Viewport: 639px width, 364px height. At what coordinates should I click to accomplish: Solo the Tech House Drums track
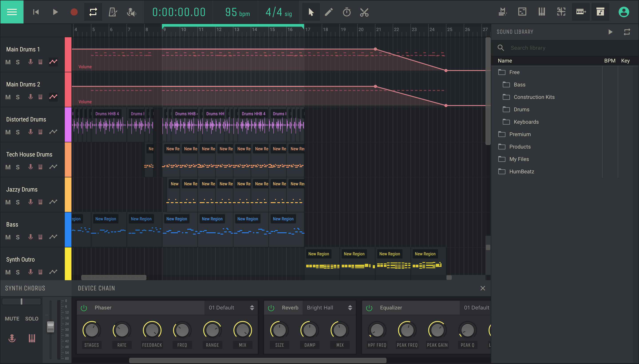point(18,167)
